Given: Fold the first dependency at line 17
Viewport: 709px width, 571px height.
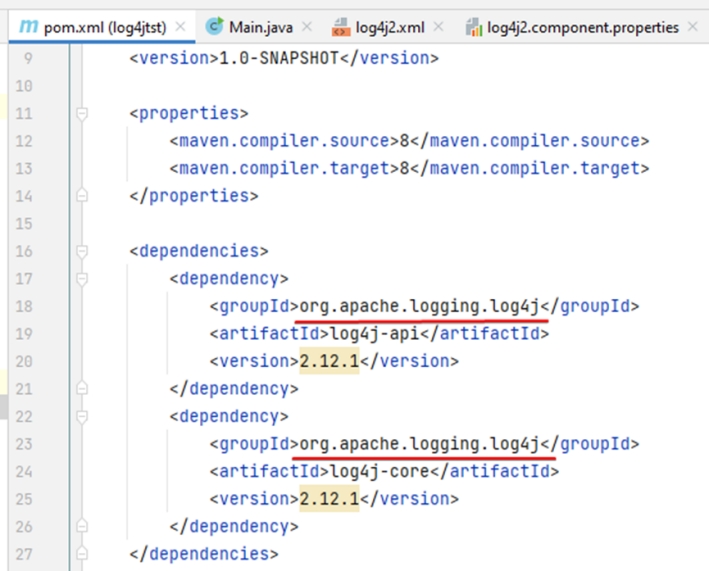Looking at the screenshot, I should pos(83,279).
